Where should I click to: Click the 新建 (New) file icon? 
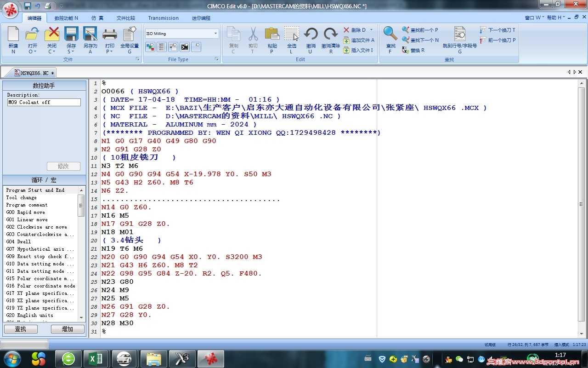13,34
